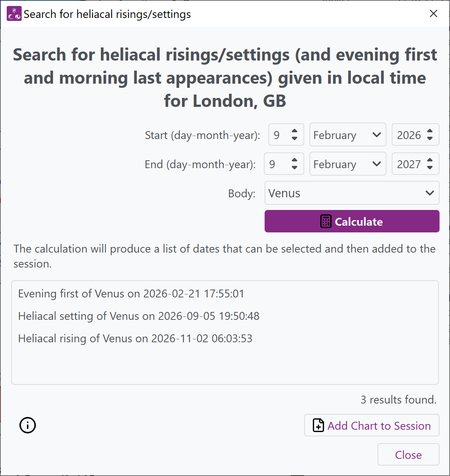The height and width of the screenshot is (476, 450).
Task: Select the Evening first of Venus result
Action: click(131, 294)
